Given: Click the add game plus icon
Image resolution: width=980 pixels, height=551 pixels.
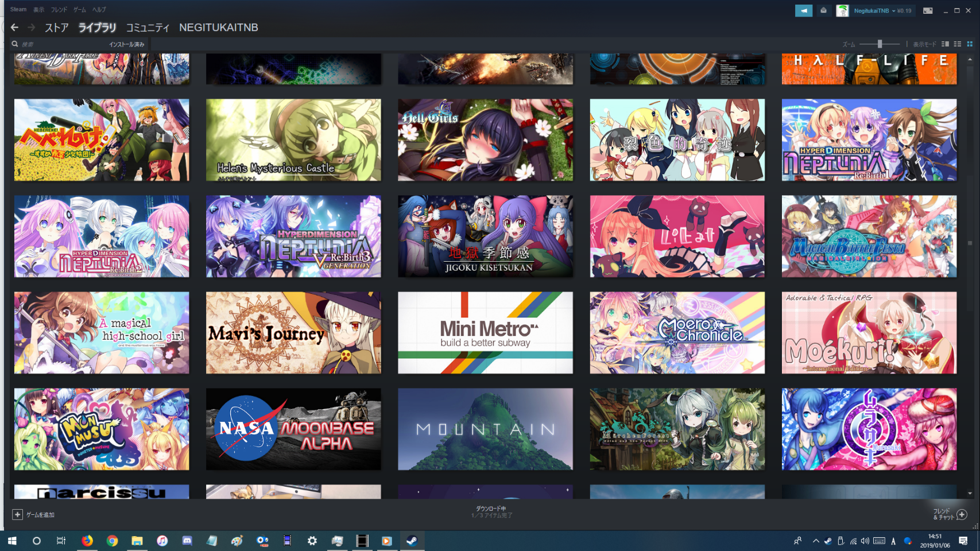Looking at the screenshot, I should (17, 515).
